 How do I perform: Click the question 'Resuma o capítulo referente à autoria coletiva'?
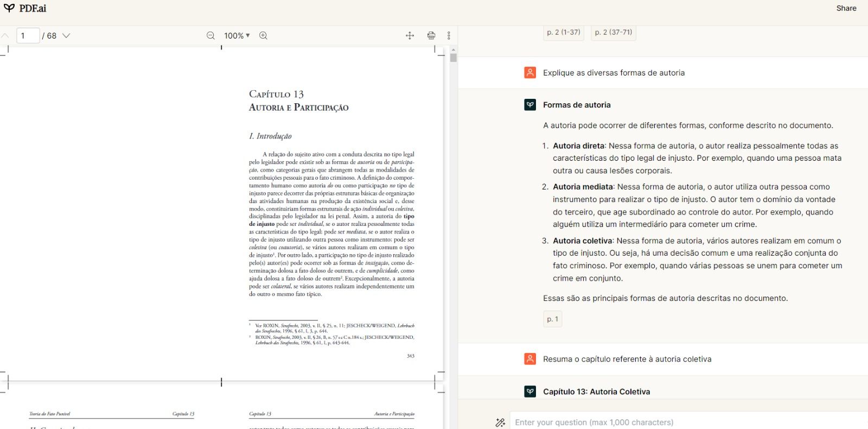click(x=627, y=359)
